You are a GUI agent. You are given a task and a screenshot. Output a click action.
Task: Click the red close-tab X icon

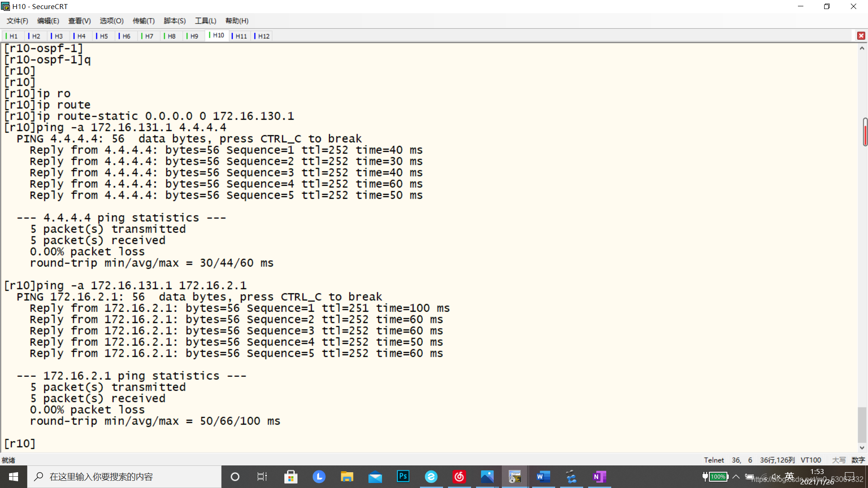(x=861, y=36)
